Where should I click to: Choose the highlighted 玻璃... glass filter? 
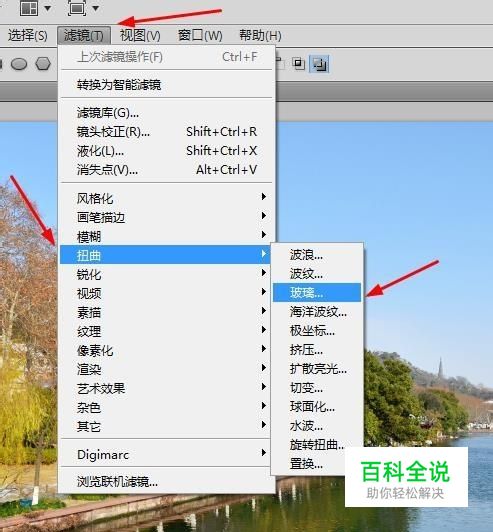pos(317,292)
